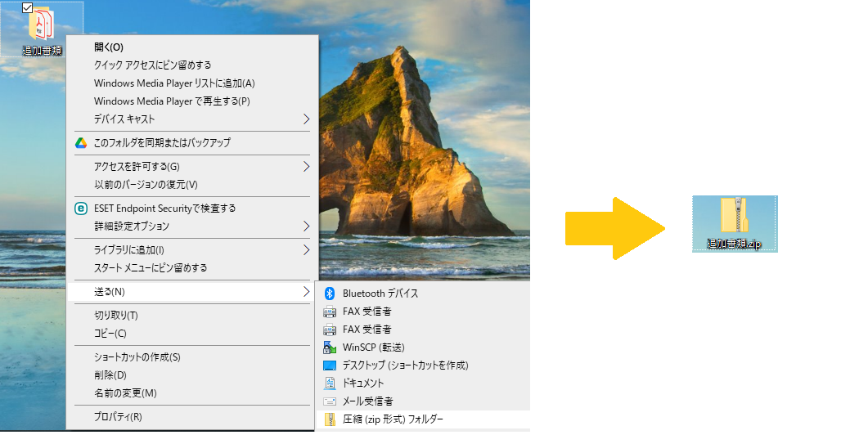The height and width of the screenshot is (435, 868).
Task: Expand the 送る(N) submenu arrow
Action: 306,292
